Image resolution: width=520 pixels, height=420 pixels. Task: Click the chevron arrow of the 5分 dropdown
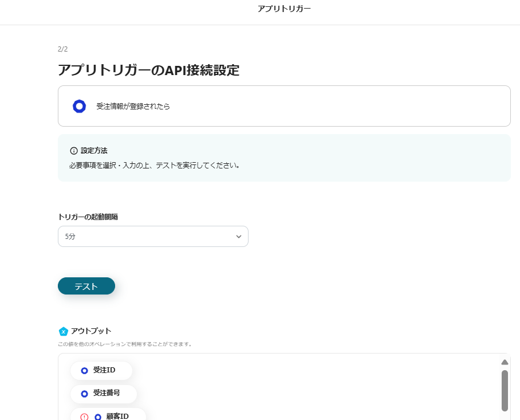(x=239, y=237)
